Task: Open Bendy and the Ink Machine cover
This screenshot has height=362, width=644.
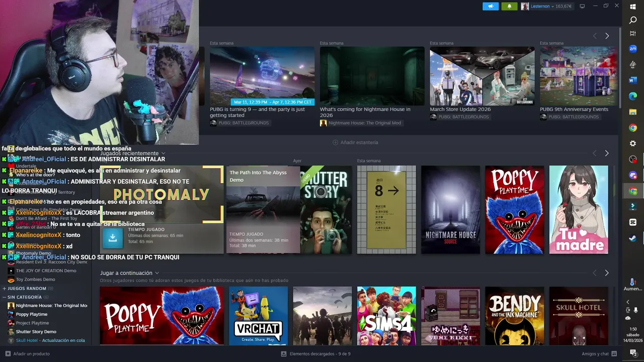Action: point(514,316)
